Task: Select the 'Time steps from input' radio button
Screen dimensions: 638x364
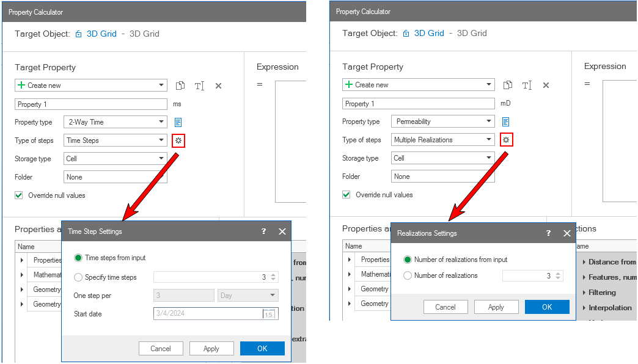Action: (78, 258)
